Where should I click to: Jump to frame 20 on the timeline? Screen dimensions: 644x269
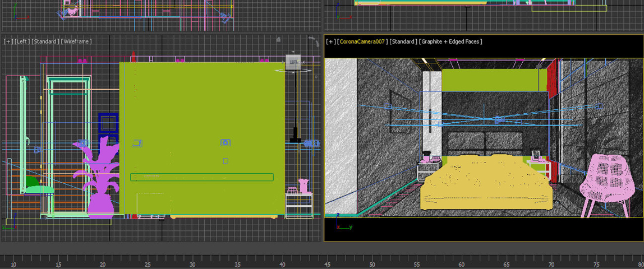(x=103, y=265)
